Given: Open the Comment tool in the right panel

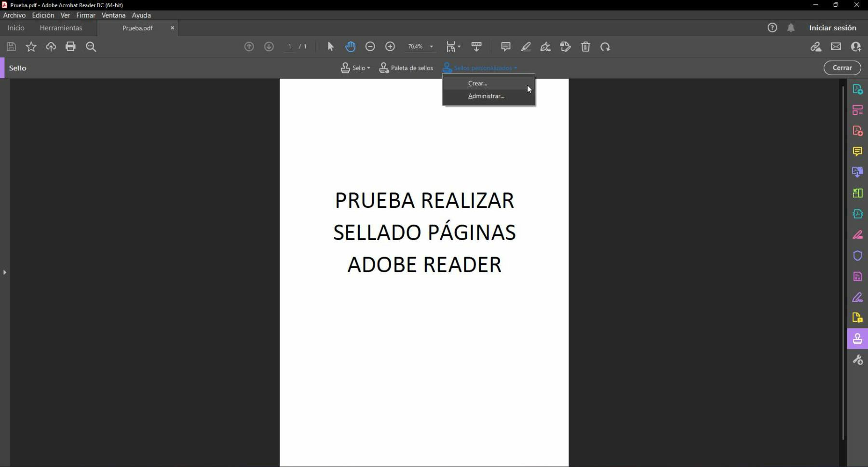Looking at the screenshot, I should pos(857,151).
